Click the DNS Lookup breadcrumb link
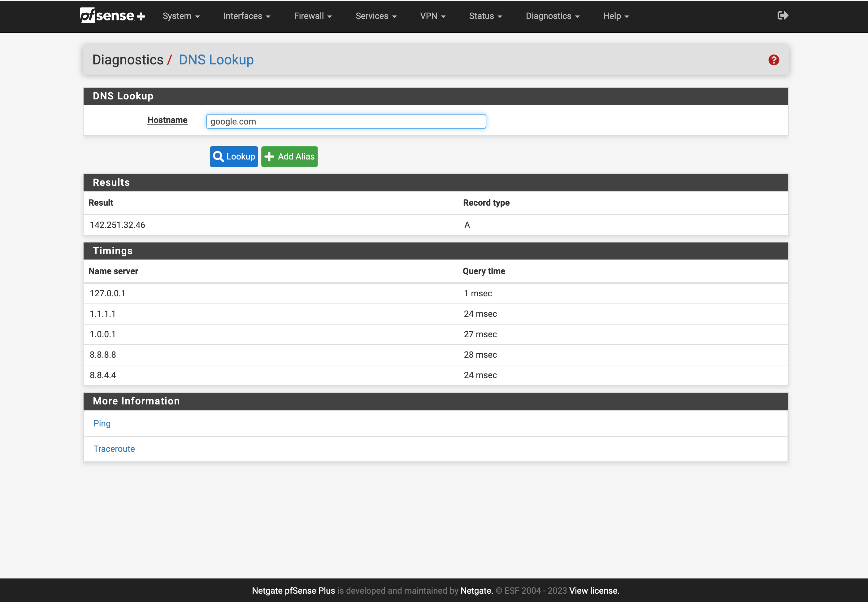Image resolution: width=868 pixels, height=602 pixels. coord(216,60)
